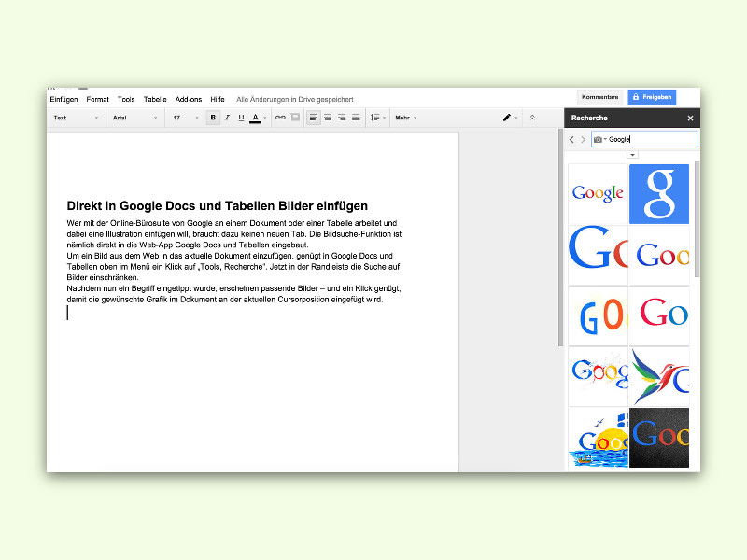Viewport: 747px width, 560px height.
Task: Open the camera search-type dropdown
Action: pos(599,139)
